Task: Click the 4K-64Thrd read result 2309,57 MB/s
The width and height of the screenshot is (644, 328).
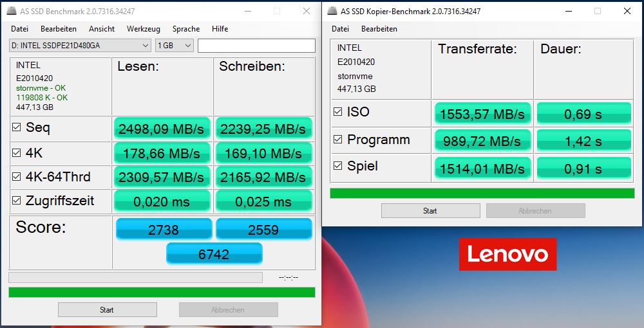Action: click(162, 177)
